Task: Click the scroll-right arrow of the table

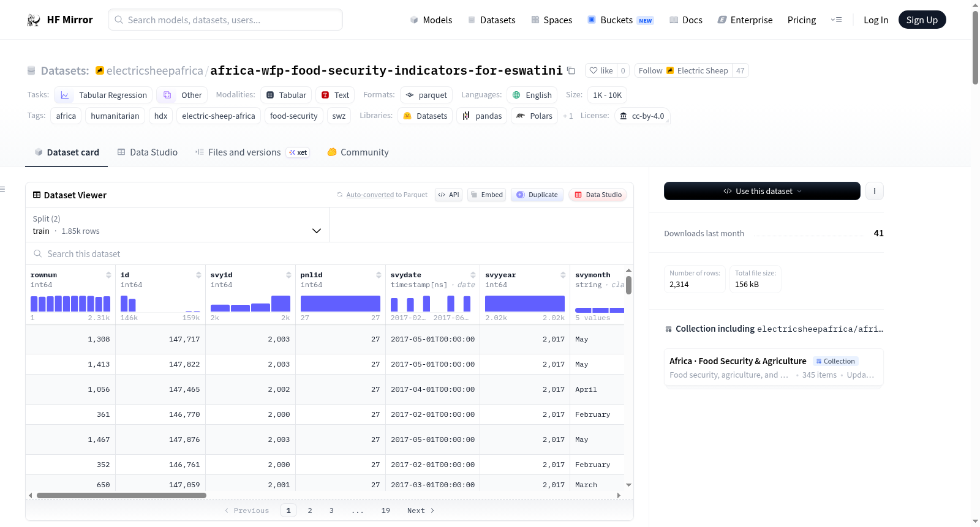Action: pos(619,495)
